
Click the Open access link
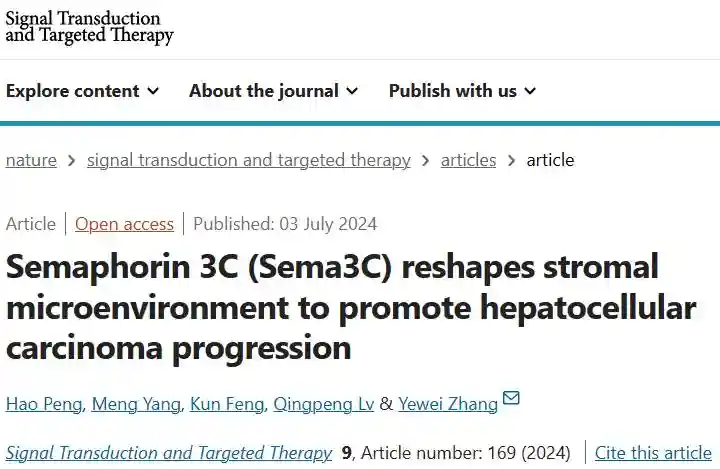pyautogui.click(x=124, y=224)
